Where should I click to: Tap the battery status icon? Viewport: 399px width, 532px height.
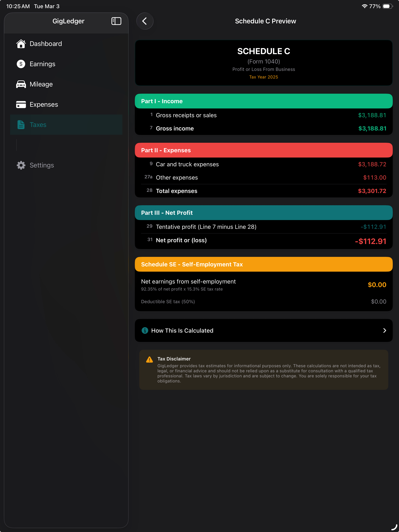[388, 6]
